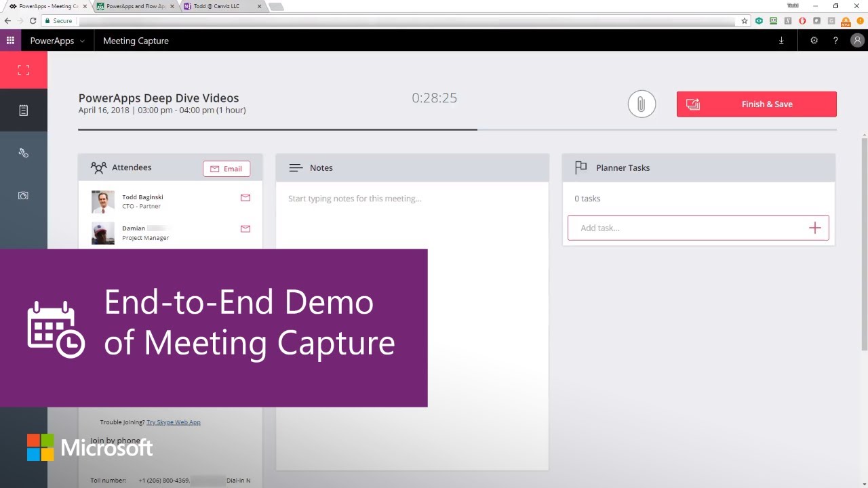Click the Attendees people icon
Image resolution: width=868 pixels, height=488 pixels.
(99, 167)
